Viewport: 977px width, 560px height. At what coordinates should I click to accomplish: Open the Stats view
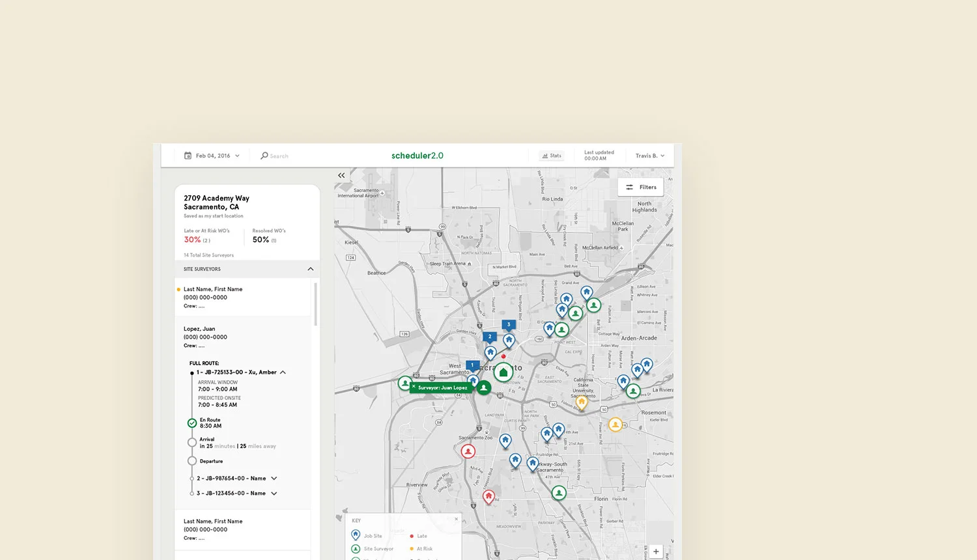pos(552,156)
